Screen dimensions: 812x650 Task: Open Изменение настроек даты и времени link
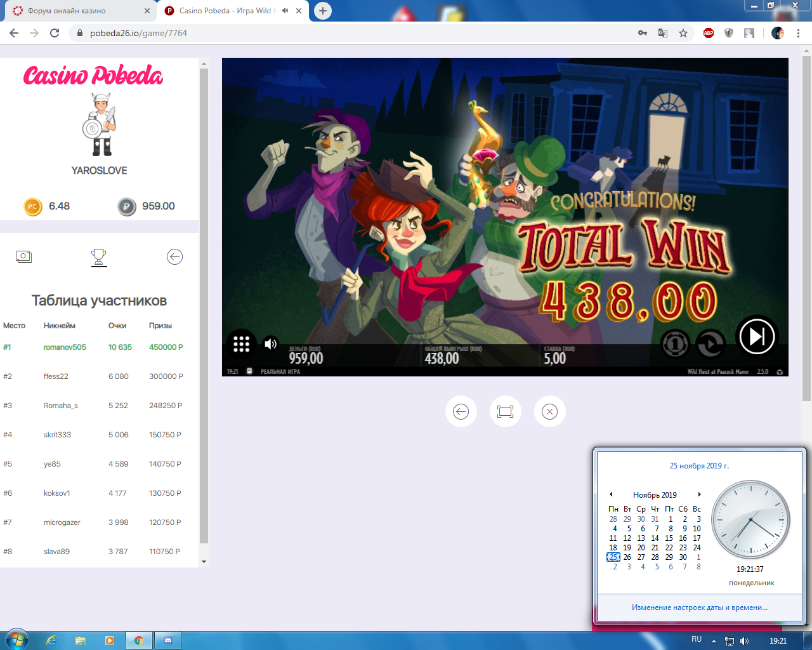click(x=700, y=607)
